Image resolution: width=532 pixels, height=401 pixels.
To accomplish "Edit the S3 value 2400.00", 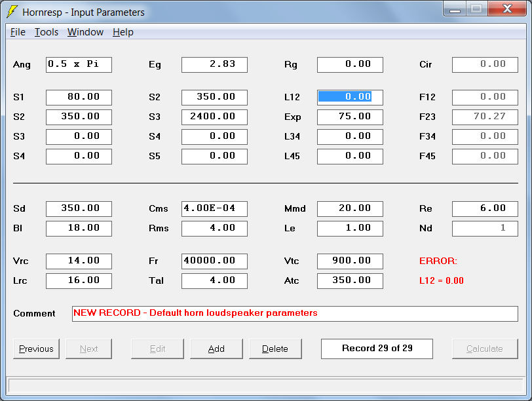I will [x=214, y=117].
